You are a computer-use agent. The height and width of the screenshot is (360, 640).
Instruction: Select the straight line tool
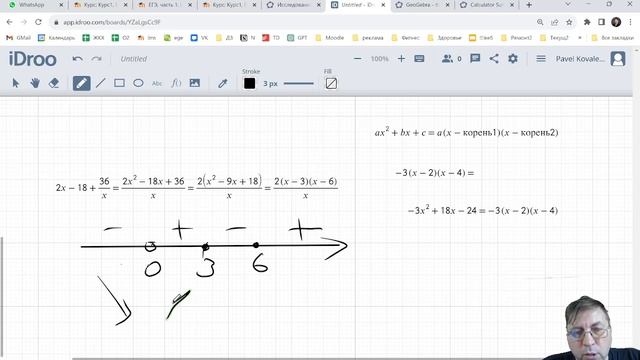100,83
